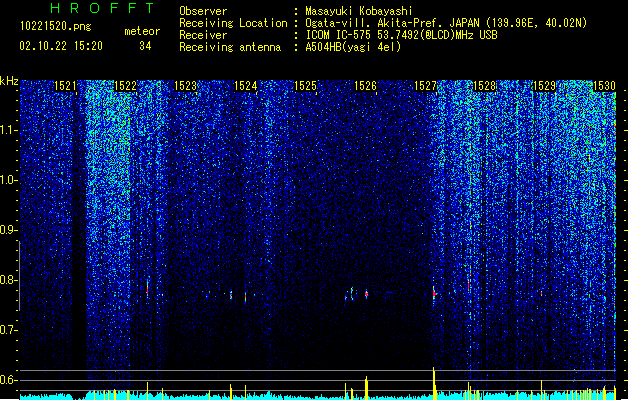The width and height of the screenshot is (629, 400).
Task: Click the Receiving antenna label
Action: coord(230,47)
